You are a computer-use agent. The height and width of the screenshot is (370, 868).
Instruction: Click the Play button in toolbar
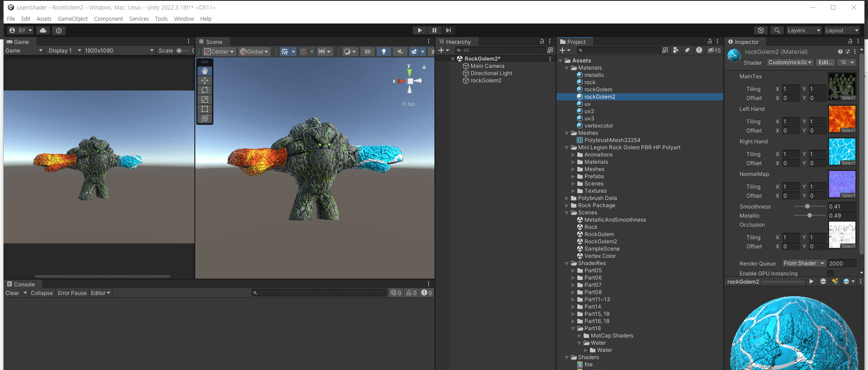pyautogui.click(x=420, y=30)
